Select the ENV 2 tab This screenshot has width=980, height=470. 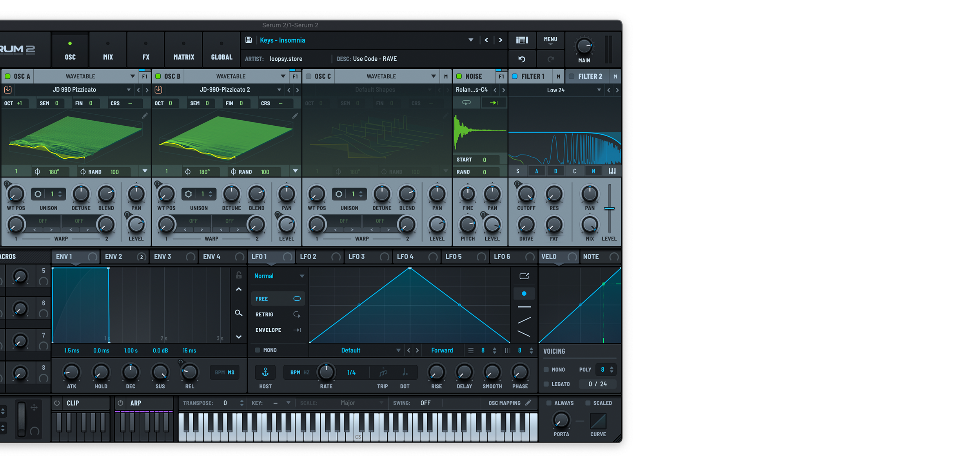[124, 257]
